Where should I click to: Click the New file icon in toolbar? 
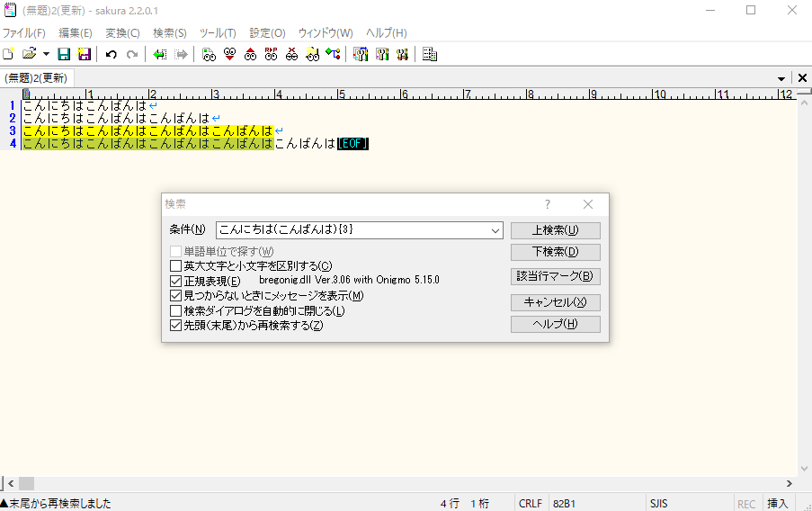[9, 55]
